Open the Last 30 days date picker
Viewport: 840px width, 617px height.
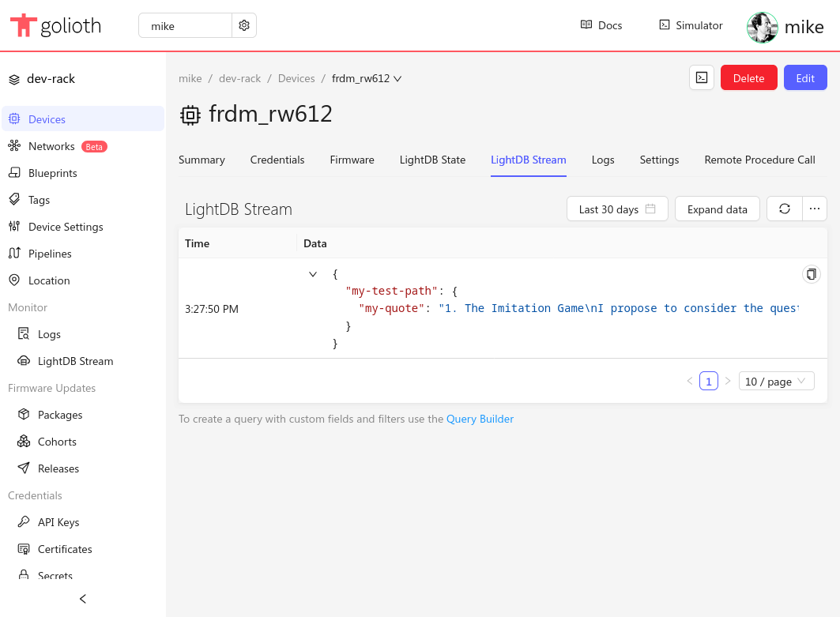(x=617, y=209)
